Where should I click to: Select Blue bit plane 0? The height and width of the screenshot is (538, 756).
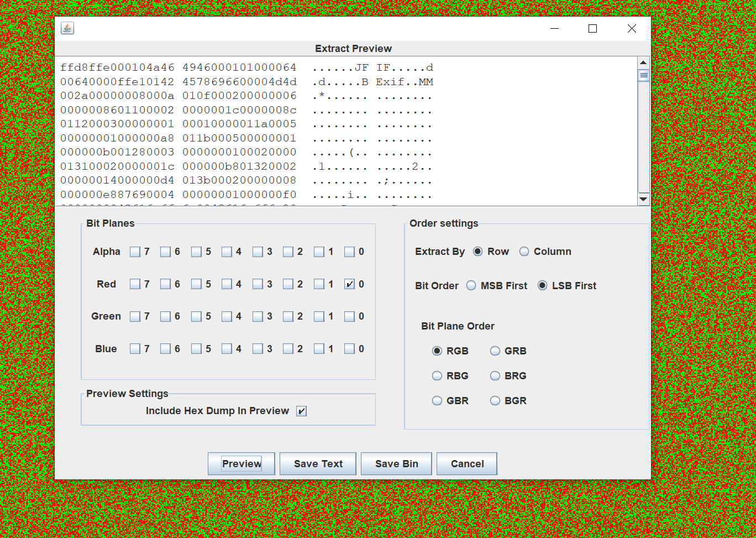(x=349, y=349)
